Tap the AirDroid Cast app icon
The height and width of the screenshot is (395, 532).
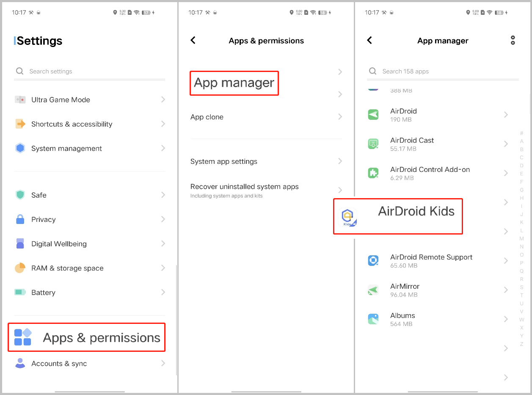[373, 144]
